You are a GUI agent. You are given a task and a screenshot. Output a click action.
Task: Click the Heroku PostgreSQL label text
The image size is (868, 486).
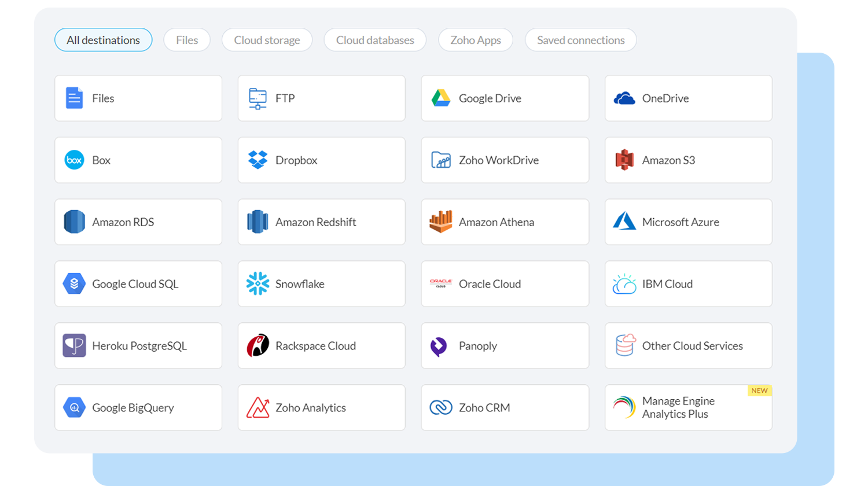click(x=139, y=346)
